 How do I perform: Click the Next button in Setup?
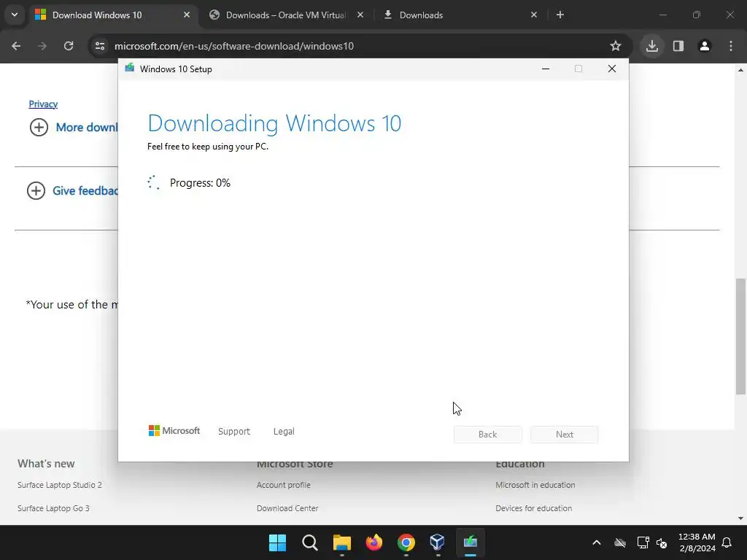tap(565, 435)
